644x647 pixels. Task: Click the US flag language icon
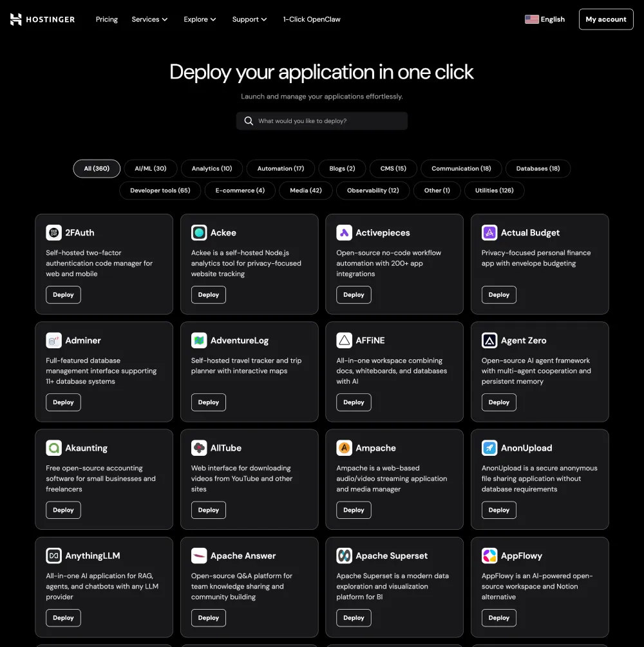pyautogui.click(x=532, y=19)
